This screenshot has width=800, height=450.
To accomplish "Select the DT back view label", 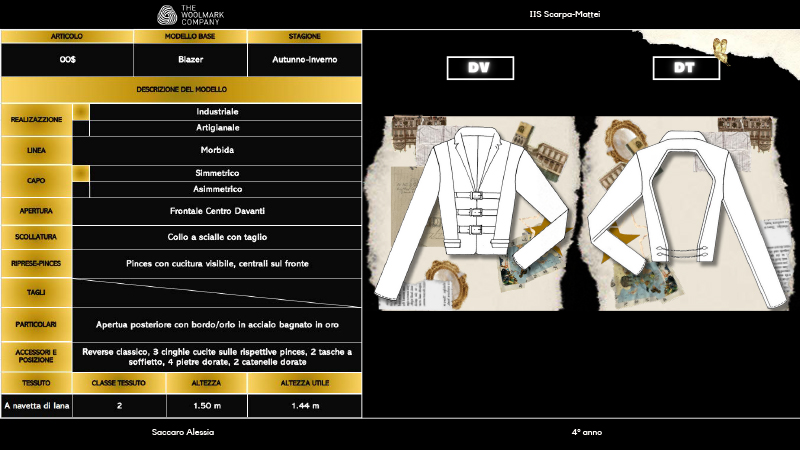I will point(686,68).
